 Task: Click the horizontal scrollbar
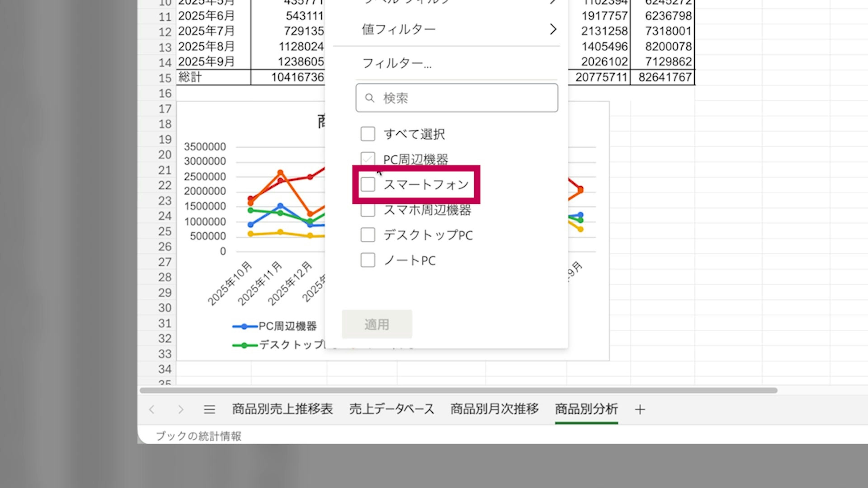(458, 390)
